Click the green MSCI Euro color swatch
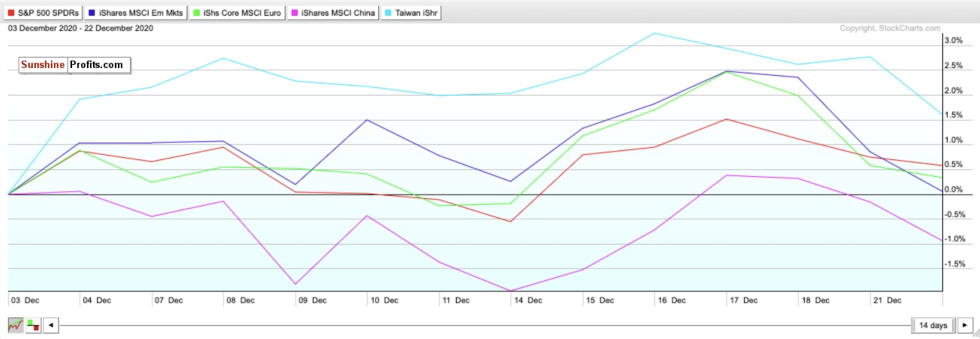This screenshot has height=339, width=980. click(x=196, y=13)
